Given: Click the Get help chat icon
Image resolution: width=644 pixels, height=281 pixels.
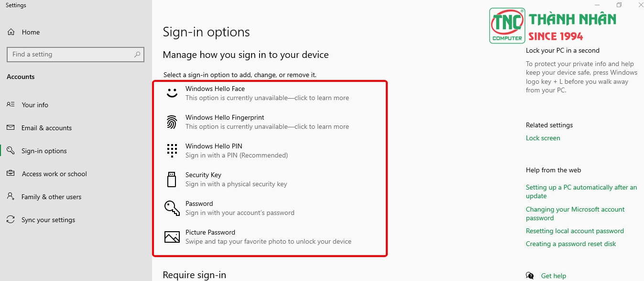Looking at the screenshot, I should (530, 276).
